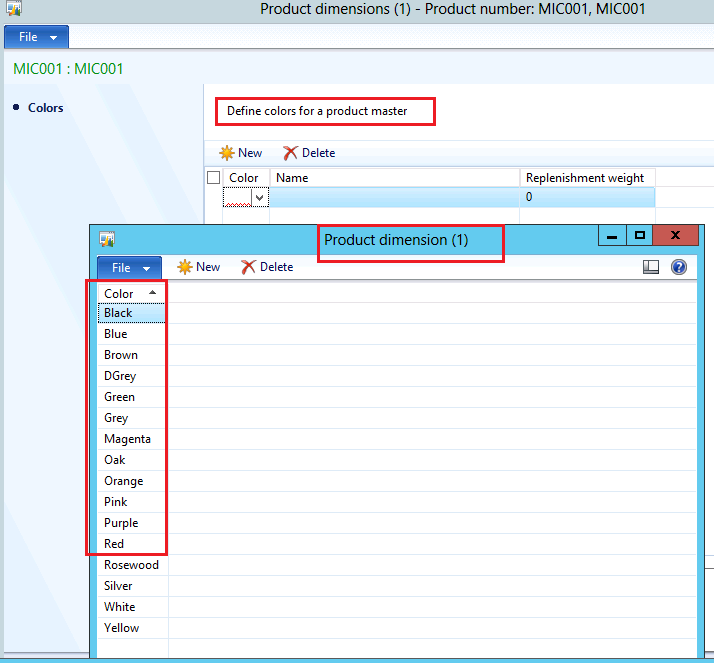The height and width of the screenshot is (663, 714).
Task: Click the Name cell in highlighted row
Action: click(x=395, y=197)
